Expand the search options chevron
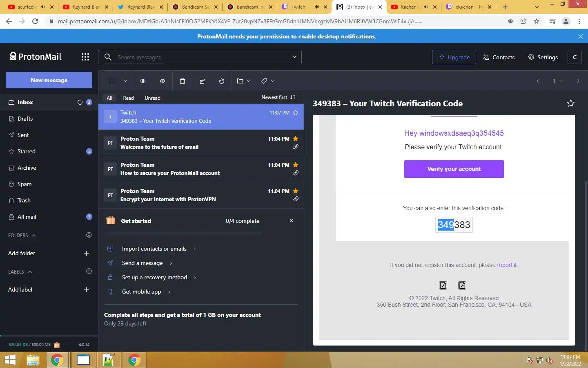This screenshot has width=588, height=368. pyautogui.click(x=294, y=57)
